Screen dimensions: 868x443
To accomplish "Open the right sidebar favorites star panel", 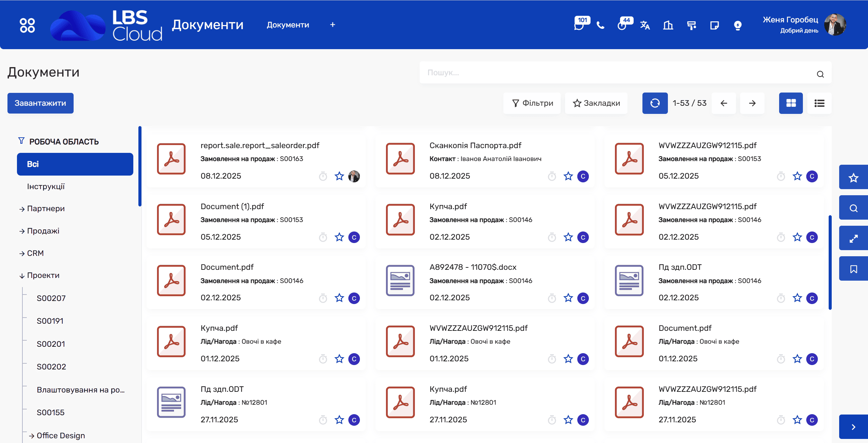I will [853, 177].
